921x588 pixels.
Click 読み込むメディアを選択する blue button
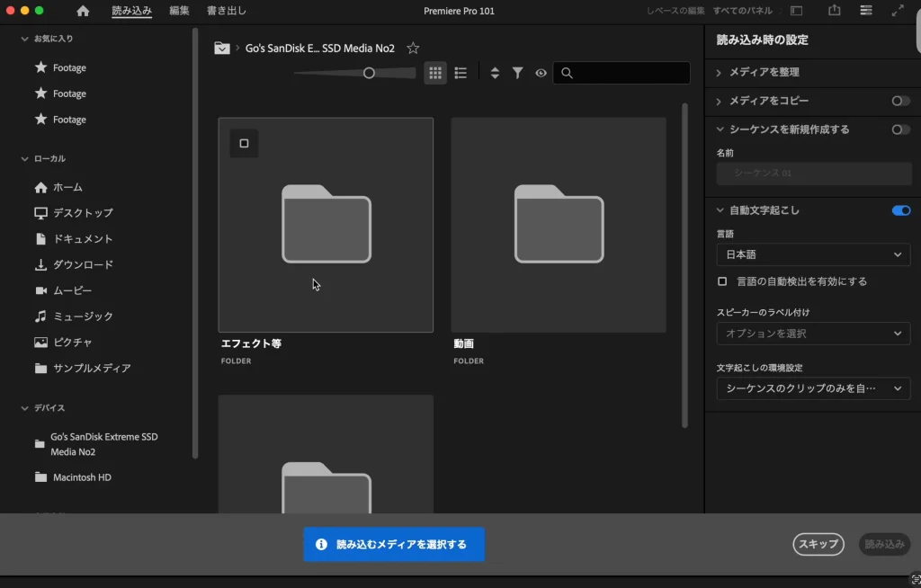[394, 544]
